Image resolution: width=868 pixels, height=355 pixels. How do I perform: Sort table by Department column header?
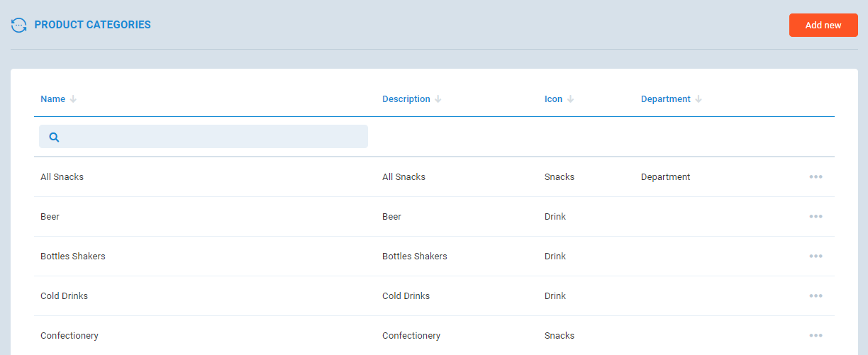665,99
